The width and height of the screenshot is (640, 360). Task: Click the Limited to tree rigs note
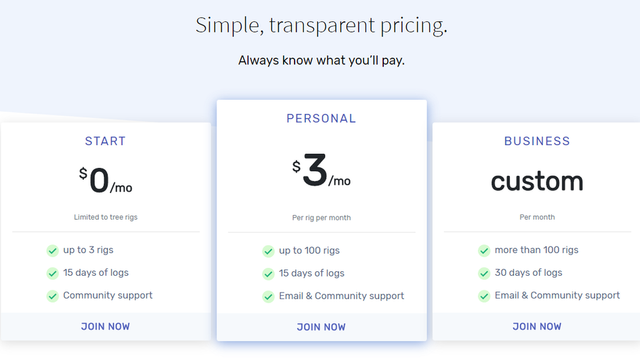tap(106, 217)
